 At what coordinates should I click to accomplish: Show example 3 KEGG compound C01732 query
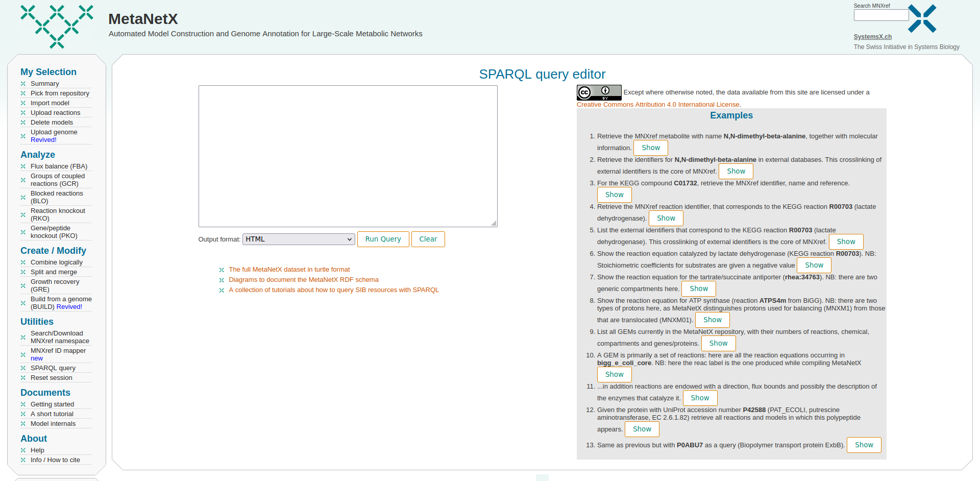coord(615,195)
